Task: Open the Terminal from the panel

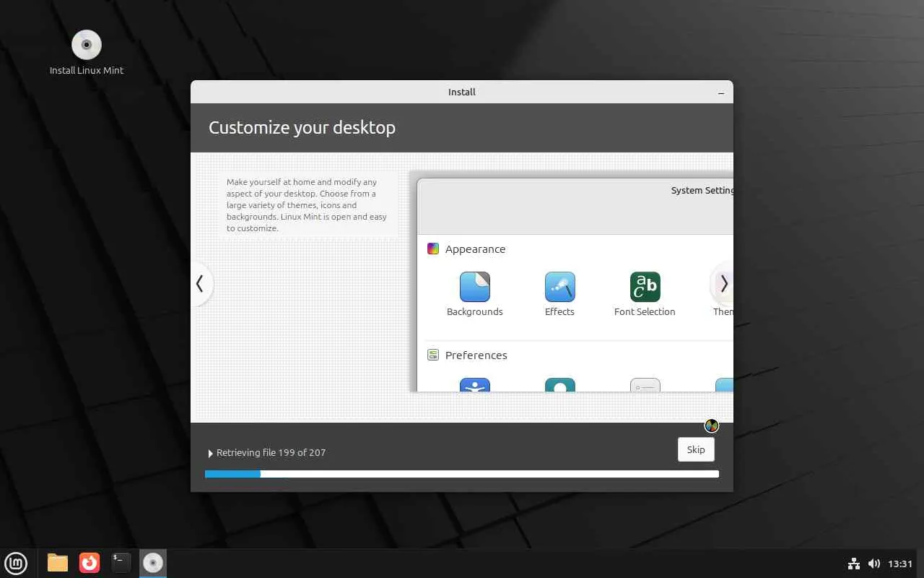Action: click(x=121, y=563)
